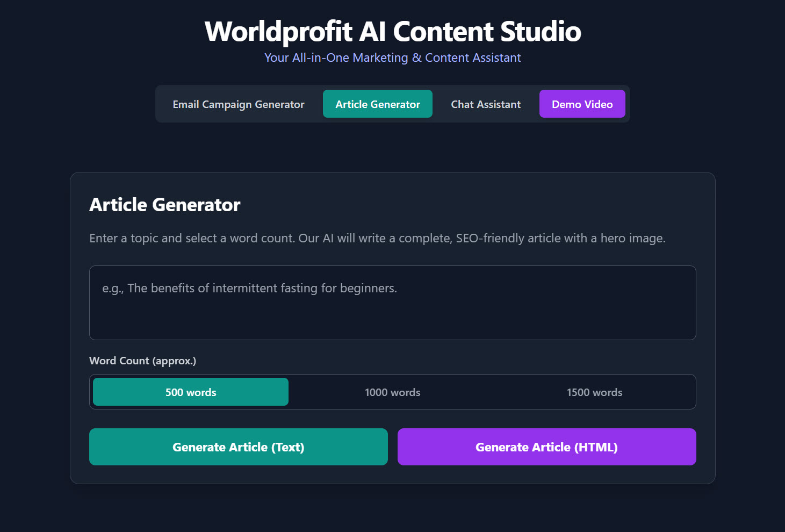
Task: Switch to the Email Campaign Generator tab
Action: tap(238, 104)
